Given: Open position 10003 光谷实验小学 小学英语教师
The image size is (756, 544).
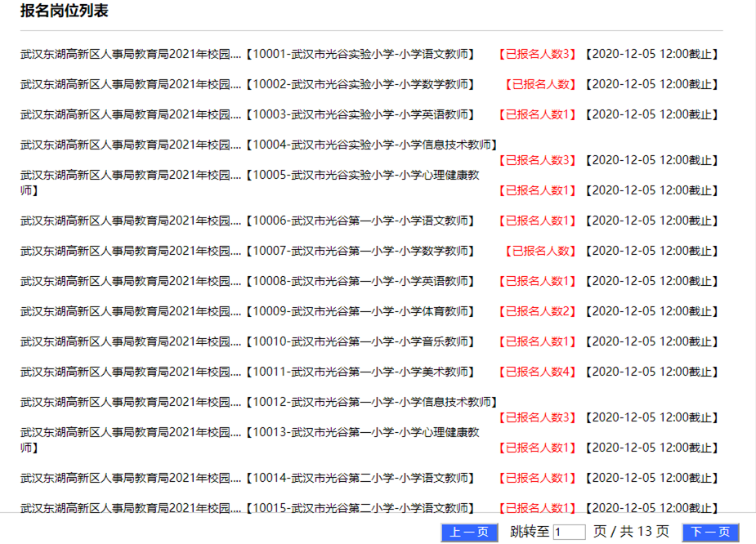Looking at the screenshot, I should pos(360,114).
